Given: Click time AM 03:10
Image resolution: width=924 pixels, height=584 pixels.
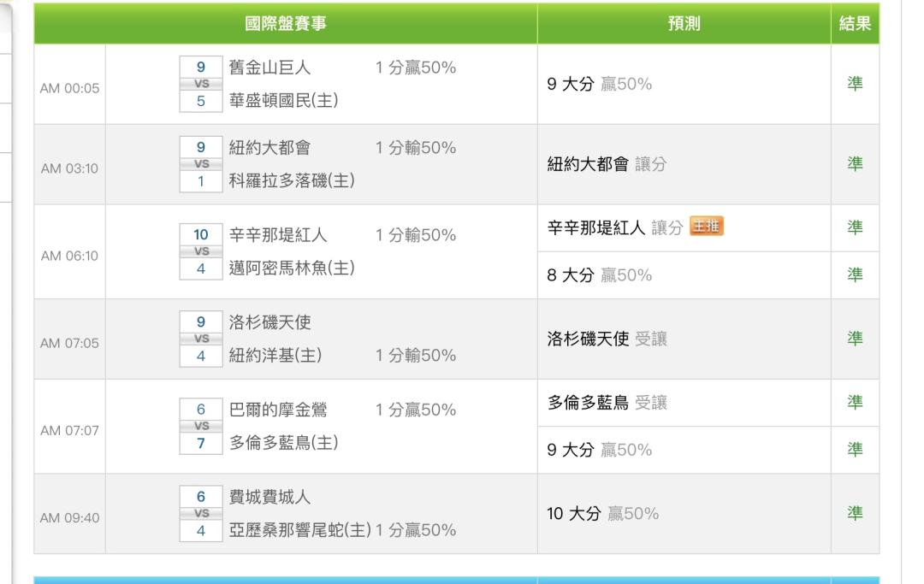Looking at the screenshot, I should 69,168.
